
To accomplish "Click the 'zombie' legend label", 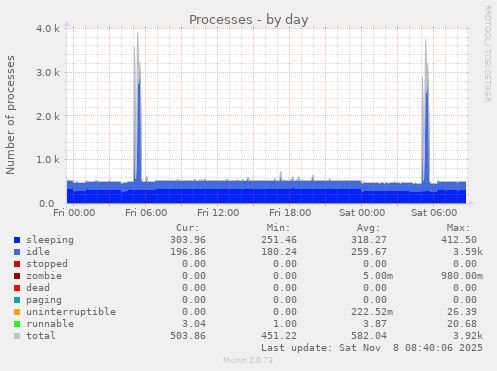I will [44, 276].
